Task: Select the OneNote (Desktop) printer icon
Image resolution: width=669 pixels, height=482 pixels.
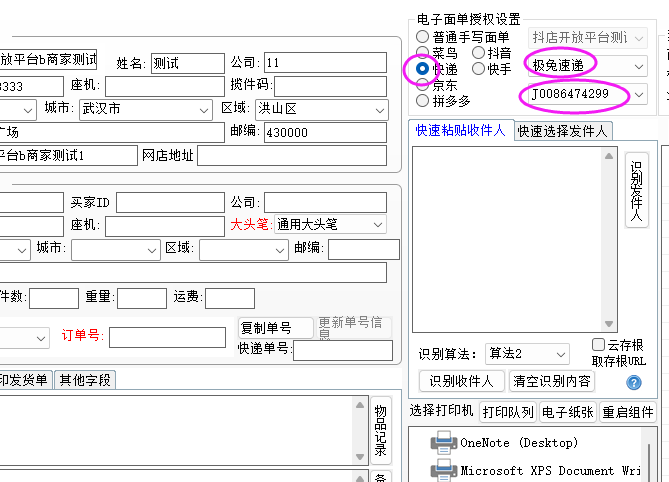Action: click(443, 443)
